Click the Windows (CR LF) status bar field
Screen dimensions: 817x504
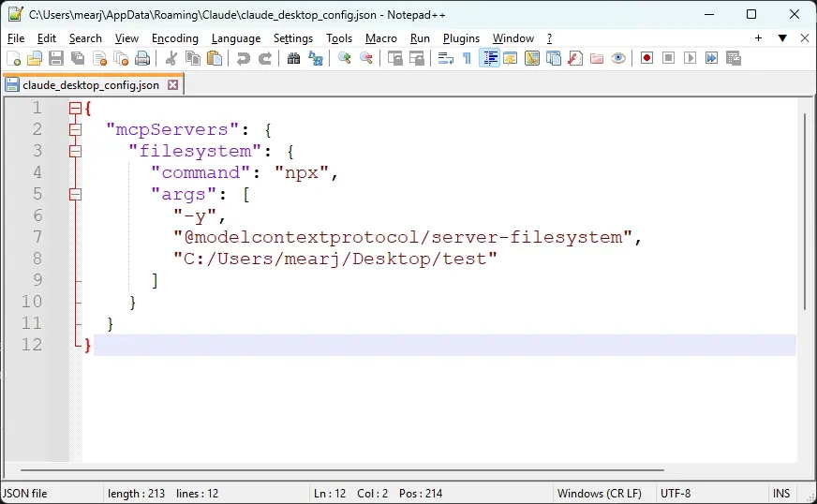tap(599, 493)
